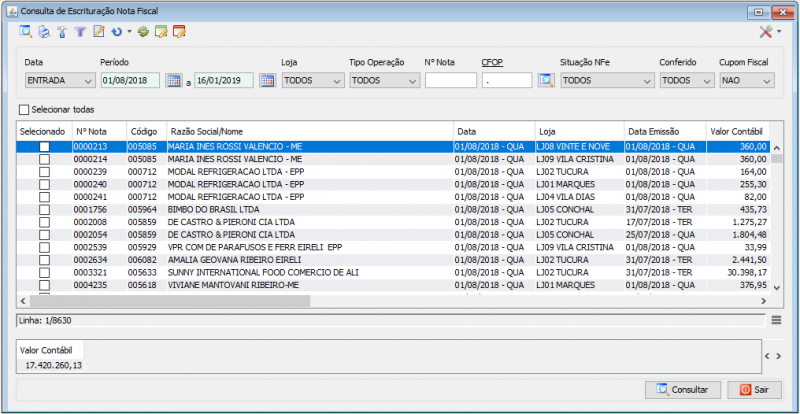Image resolution: width=800 pixels, height=414 pixels.
Task: Click the magnifier search icon in the toolbar
Action: (26, 32)
